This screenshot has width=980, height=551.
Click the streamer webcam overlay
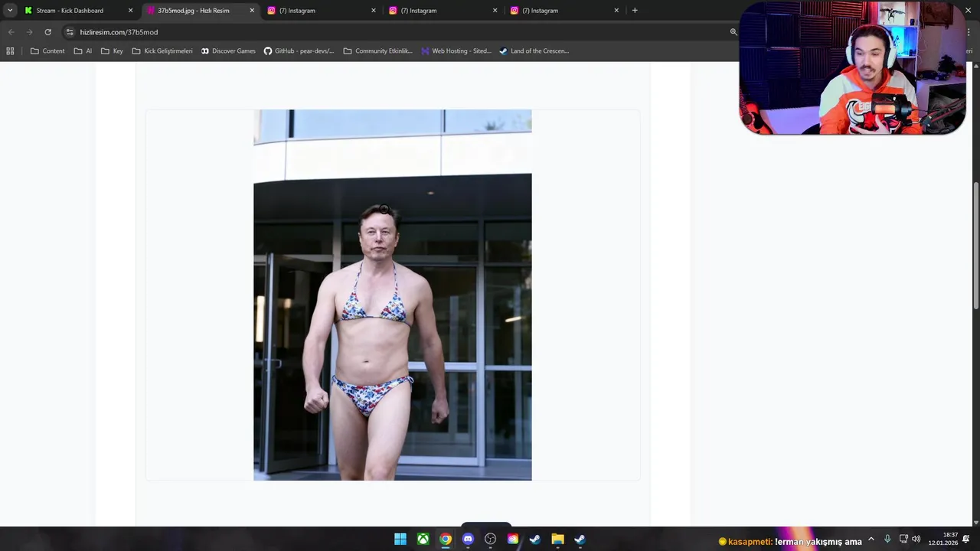click(852, 68)
